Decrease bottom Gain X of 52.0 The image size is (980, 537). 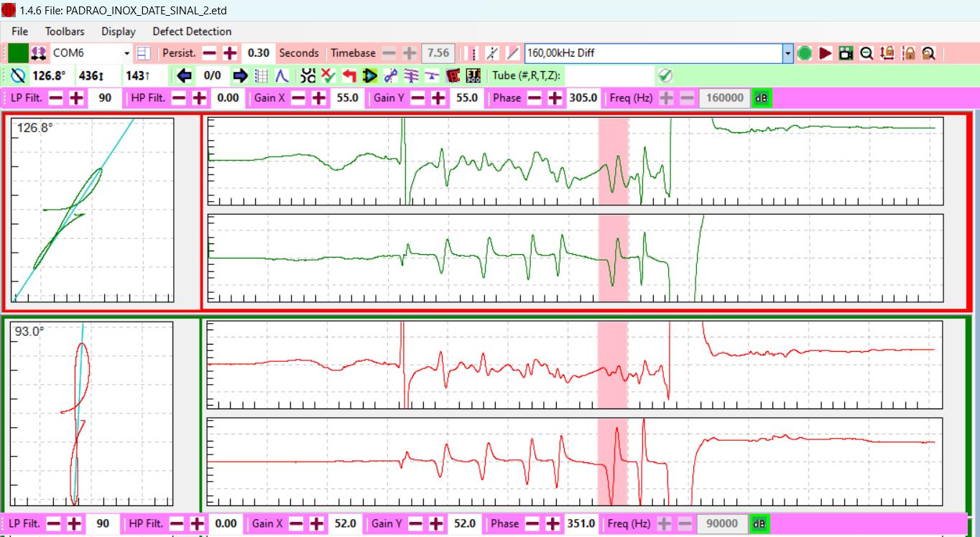(x=297, y=523)
